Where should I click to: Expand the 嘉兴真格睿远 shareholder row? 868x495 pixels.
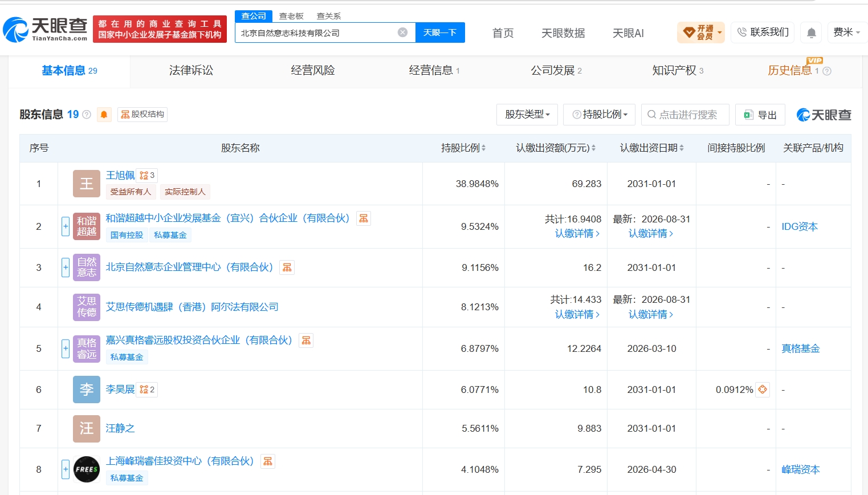pyautogui.click(x=66, y=348)
